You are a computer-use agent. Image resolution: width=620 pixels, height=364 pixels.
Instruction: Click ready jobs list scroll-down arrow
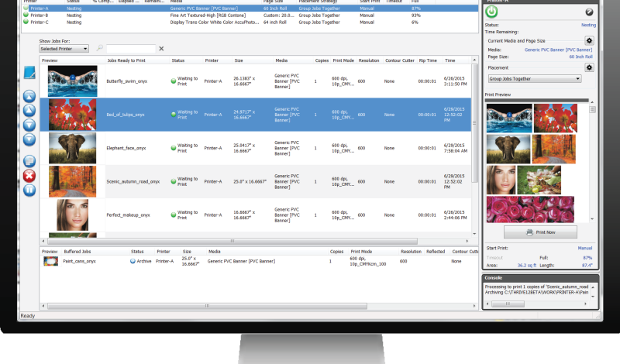click(x=474, y=234)
